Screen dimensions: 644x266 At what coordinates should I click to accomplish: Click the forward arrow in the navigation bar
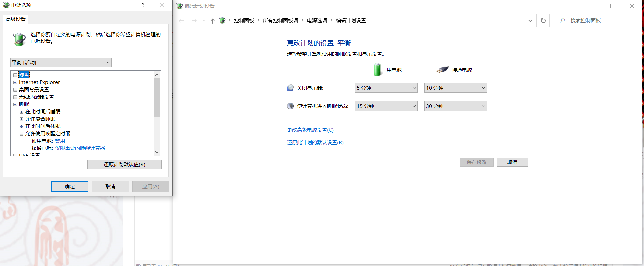point(194,21)
